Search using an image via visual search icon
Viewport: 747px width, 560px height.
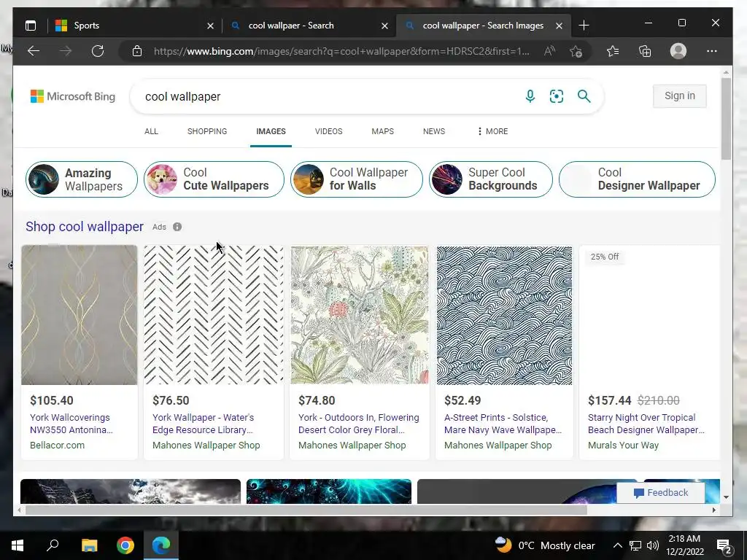point(557,96)
